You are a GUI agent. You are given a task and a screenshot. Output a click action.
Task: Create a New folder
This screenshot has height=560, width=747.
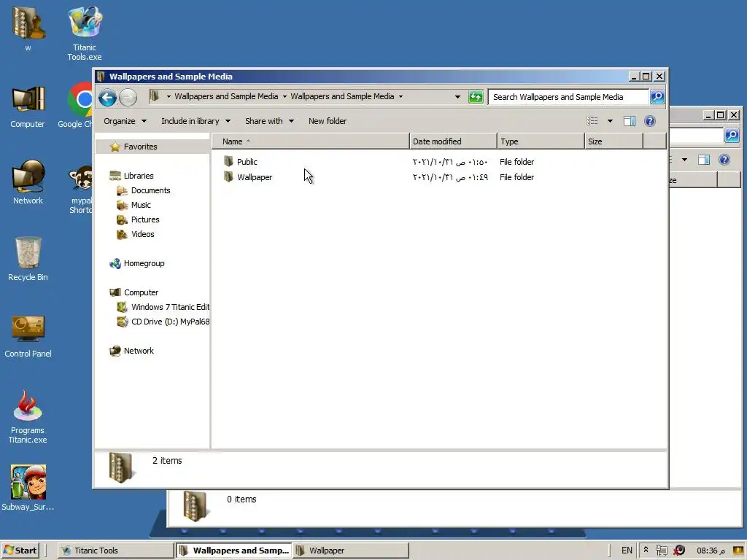[x=328, y=121]
